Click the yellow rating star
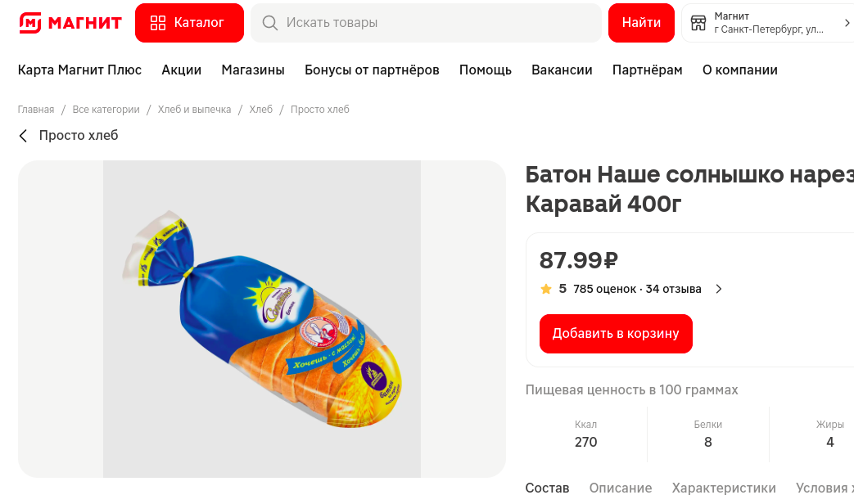854x504 pixels. coord(546,289)
